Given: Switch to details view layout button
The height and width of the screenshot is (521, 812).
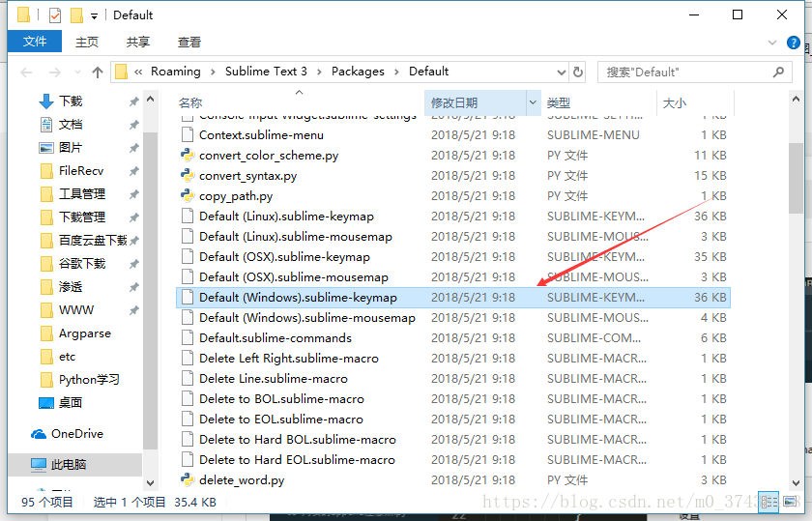Looking at the screenshot, I should pyautogui.click(x=769, y=502).
